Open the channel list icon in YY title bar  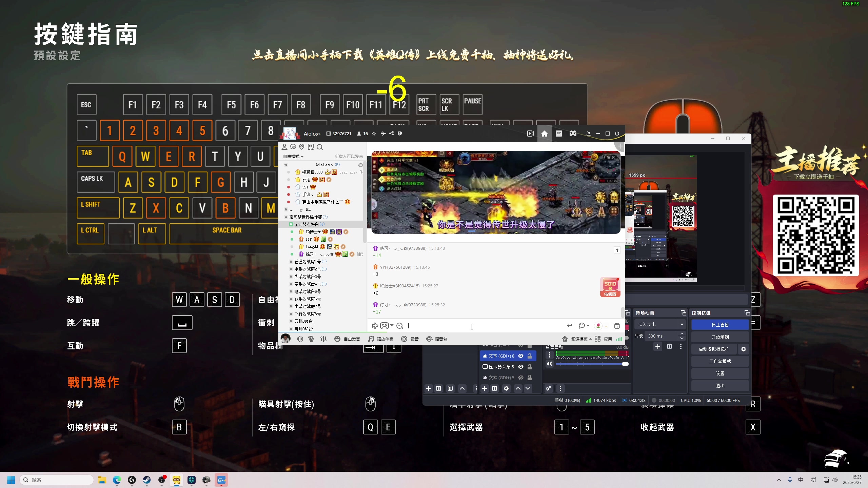pos(558,134)
